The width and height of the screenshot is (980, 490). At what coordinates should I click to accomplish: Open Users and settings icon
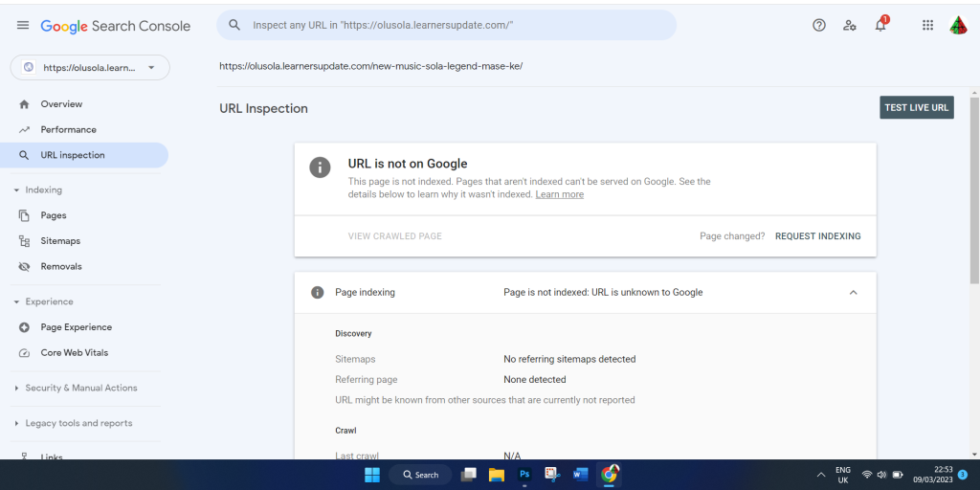850,25
